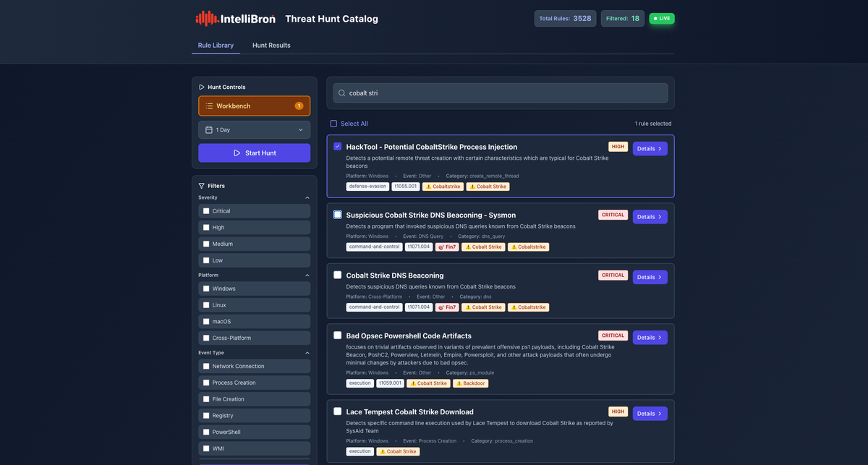Image resolution: width=868 pixels, height=465 pixels.
Task: Open Details for Bad Opsec Powershell Code Artifacts
Action: tap(650, 338)
